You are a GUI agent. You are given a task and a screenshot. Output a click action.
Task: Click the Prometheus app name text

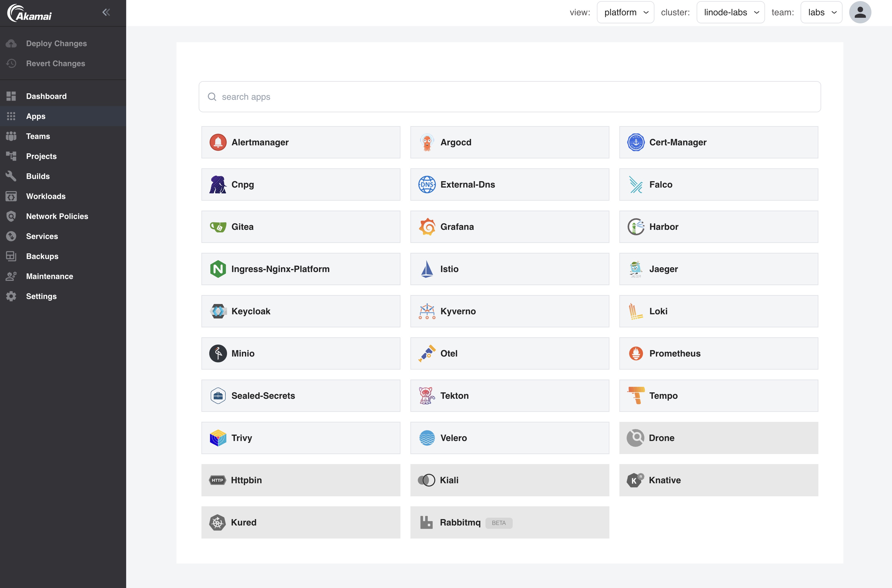(674, 353)
